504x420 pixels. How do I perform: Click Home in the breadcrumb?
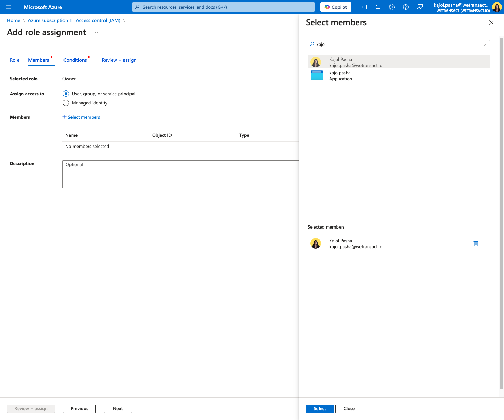click(14, 20)
